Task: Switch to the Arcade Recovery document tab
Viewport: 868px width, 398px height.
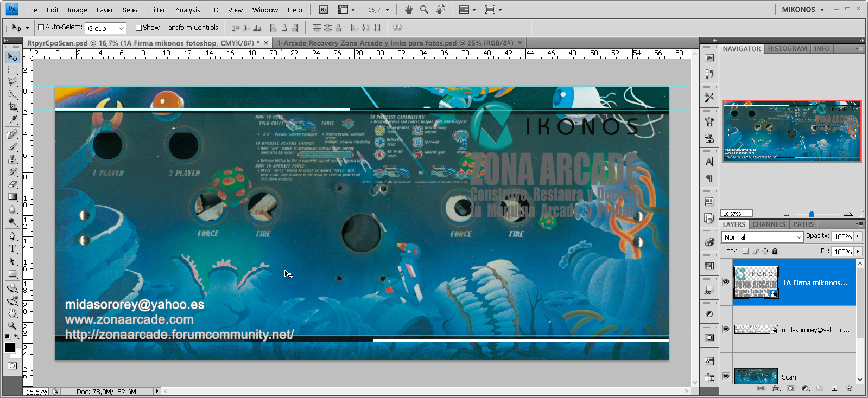Action: tap(395, 43)
